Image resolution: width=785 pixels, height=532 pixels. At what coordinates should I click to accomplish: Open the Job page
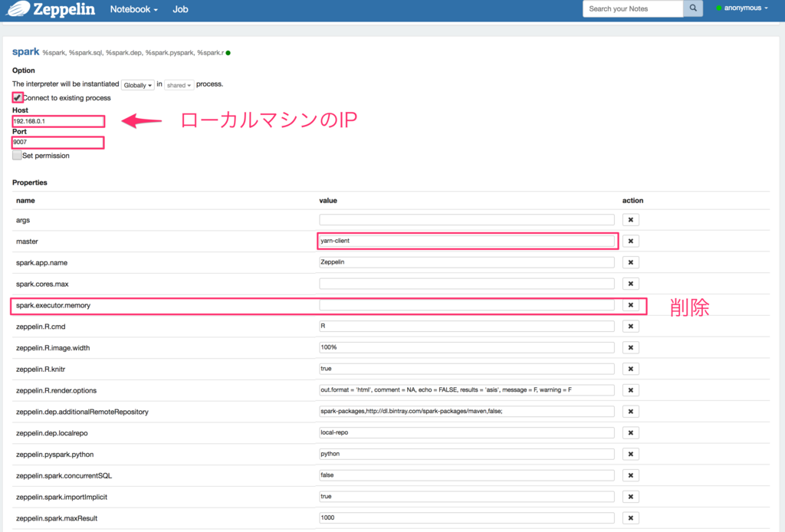(180, 9)
